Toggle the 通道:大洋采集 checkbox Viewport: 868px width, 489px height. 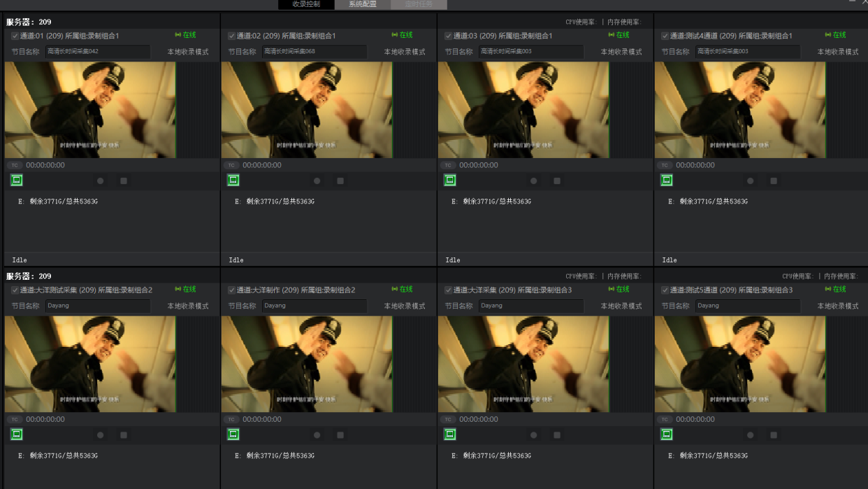pyautogui.click(x=448, y=290)
